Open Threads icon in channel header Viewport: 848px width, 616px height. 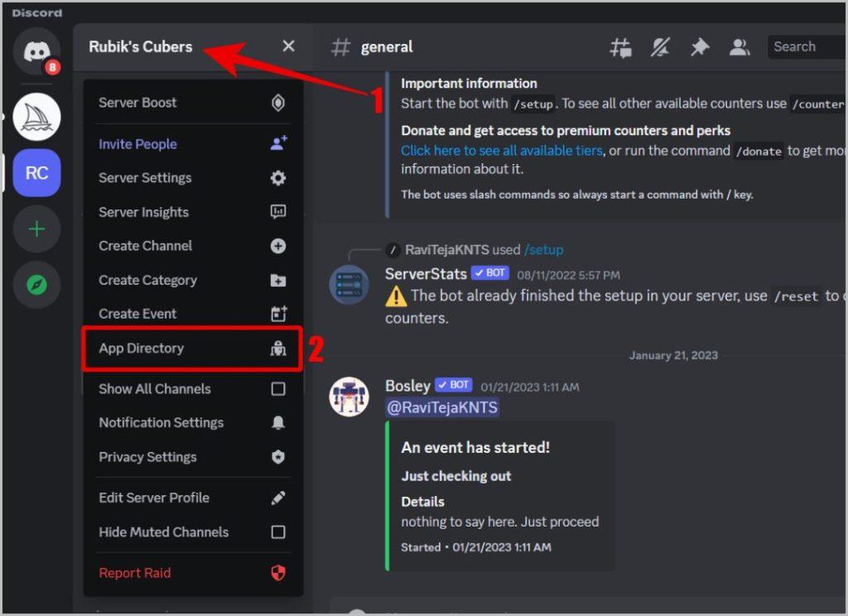coord(620,47)
